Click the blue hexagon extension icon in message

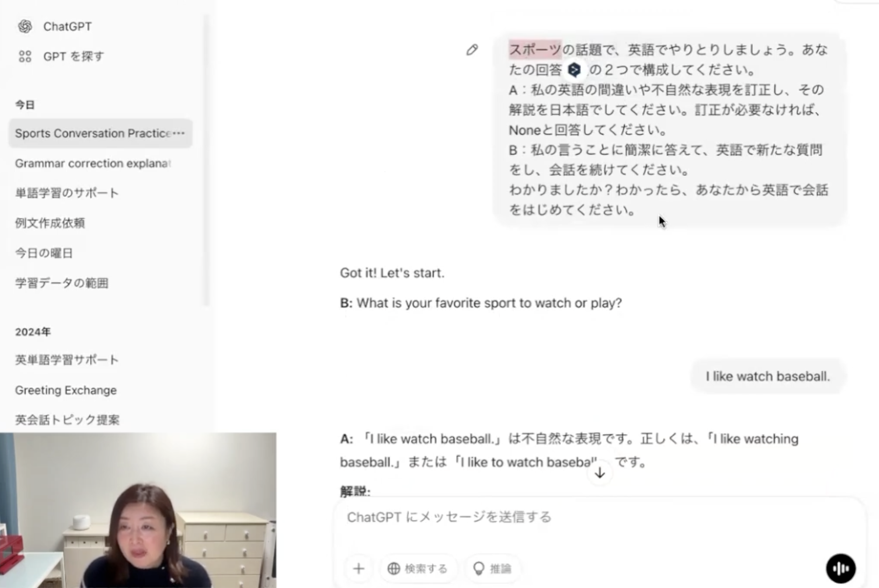coord(574,70)
